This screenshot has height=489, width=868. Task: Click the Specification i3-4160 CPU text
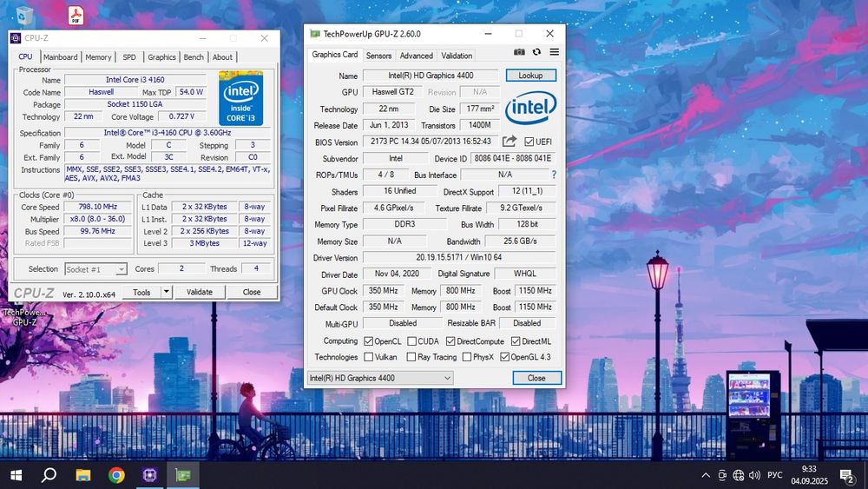[168, 132]
